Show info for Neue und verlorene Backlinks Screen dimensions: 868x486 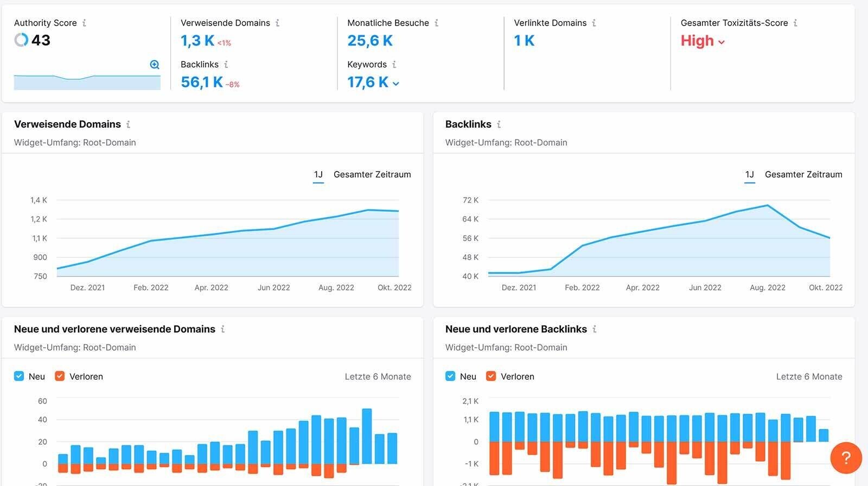[x=595, y=329]
